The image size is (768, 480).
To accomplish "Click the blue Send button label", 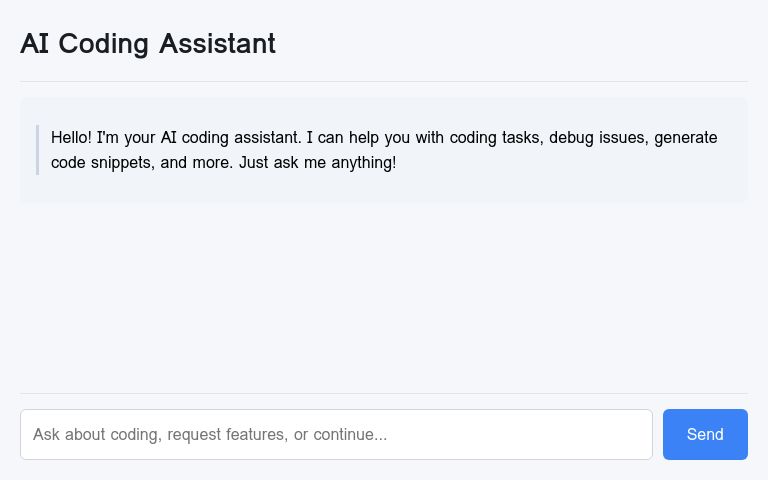I will [x=705, y=434].
